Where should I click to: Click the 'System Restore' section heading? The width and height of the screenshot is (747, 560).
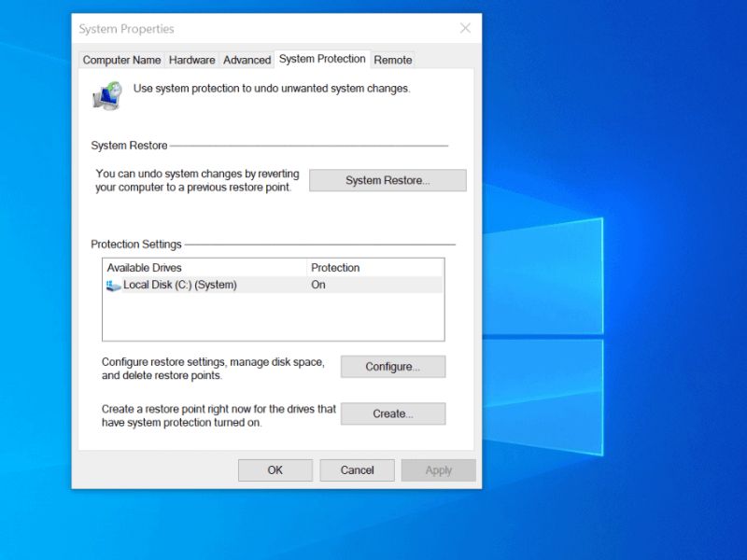[x=129, y=146]
